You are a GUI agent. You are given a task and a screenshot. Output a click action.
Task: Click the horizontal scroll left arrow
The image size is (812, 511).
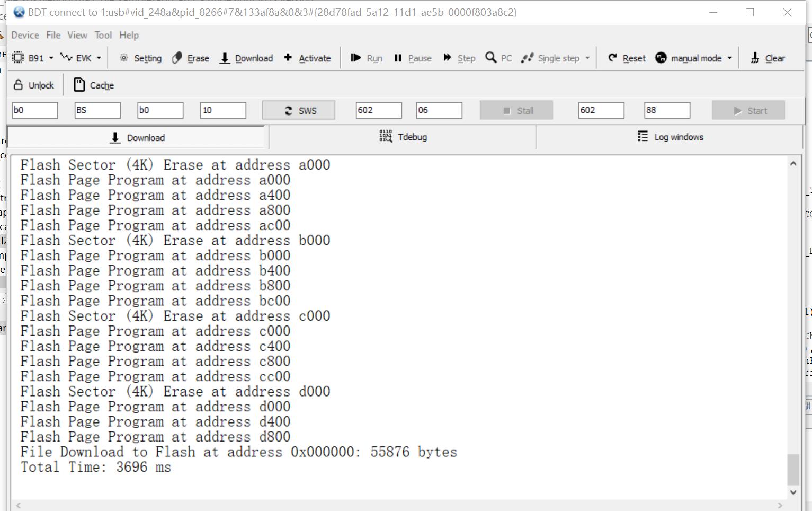tap(19, 505)
